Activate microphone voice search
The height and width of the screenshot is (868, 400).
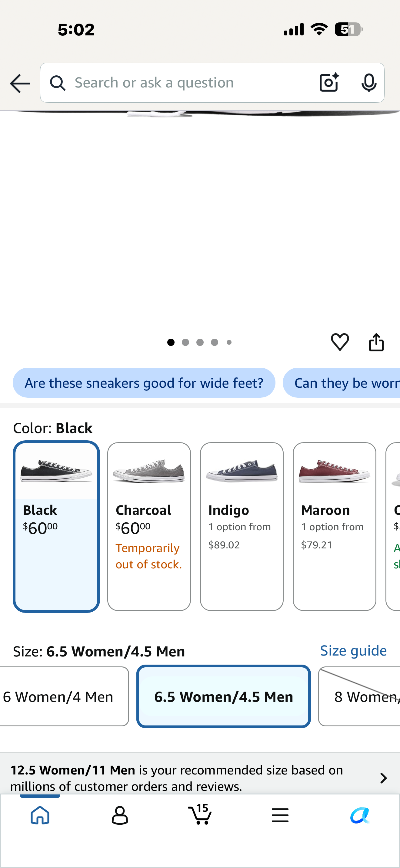(x=368, y=83)
